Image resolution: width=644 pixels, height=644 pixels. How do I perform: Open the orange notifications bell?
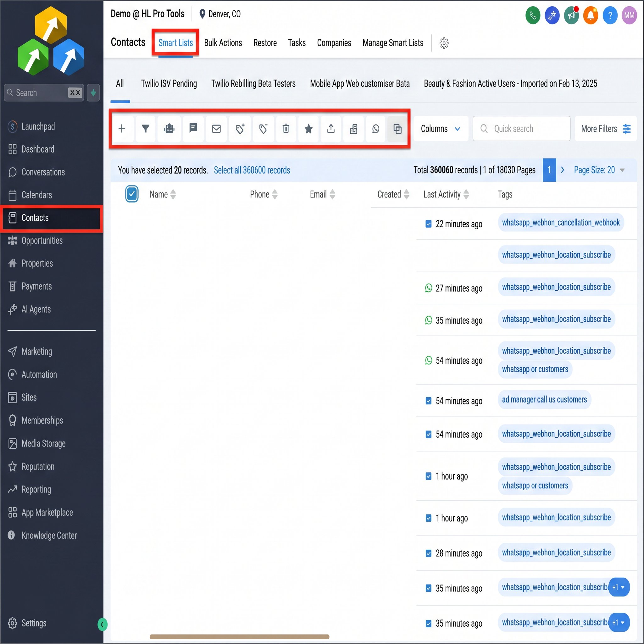coord(591,15)
